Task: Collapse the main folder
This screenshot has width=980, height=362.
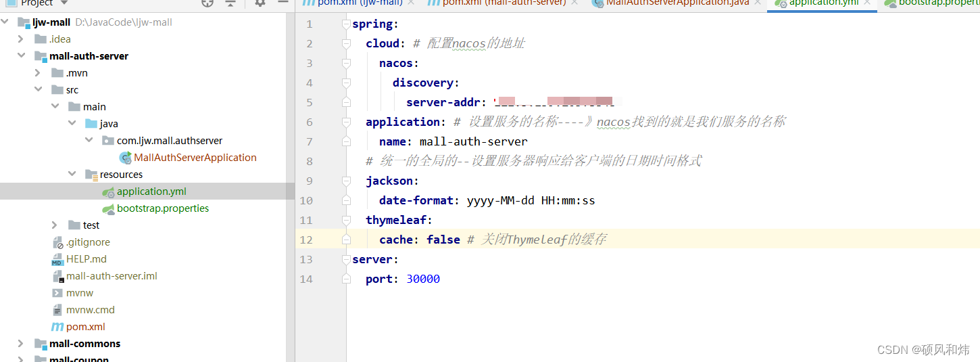Action: [55, 107]
